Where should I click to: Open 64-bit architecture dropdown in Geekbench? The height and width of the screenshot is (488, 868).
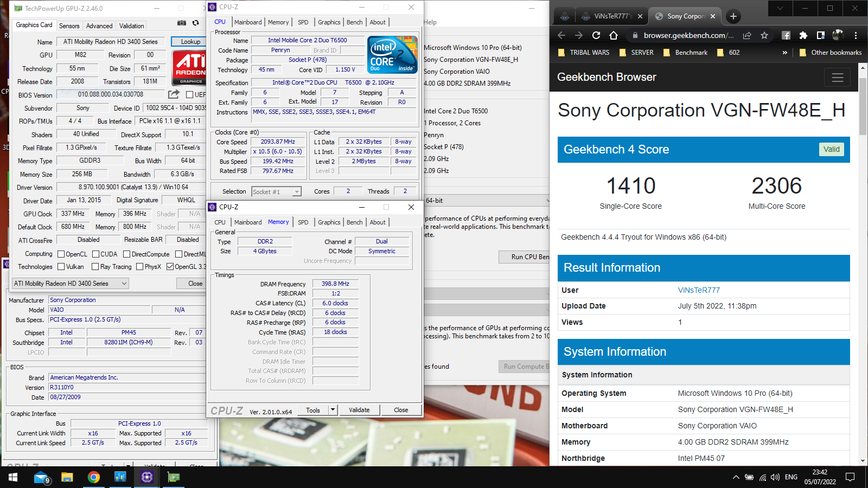point(487,201)
